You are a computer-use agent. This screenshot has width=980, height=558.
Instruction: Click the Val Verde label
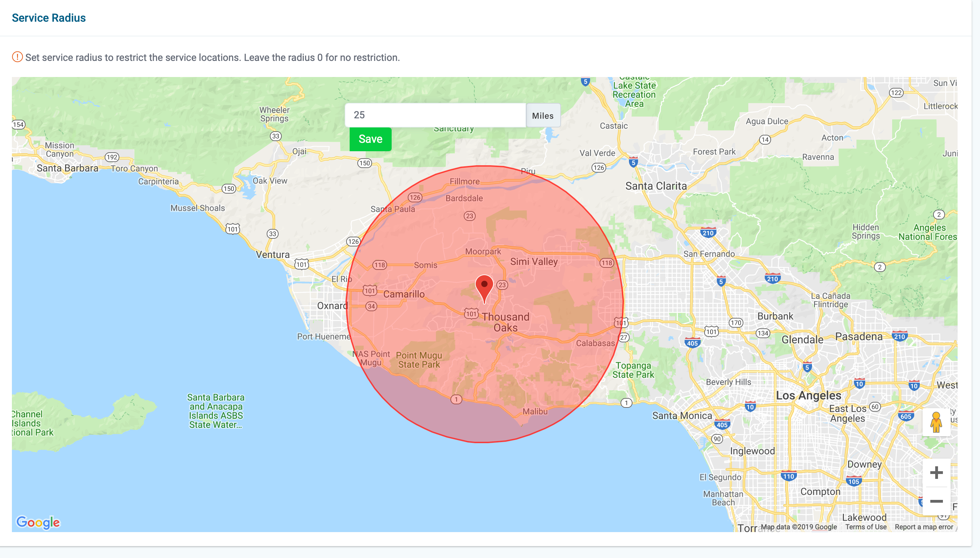click(x=597, y=153)
